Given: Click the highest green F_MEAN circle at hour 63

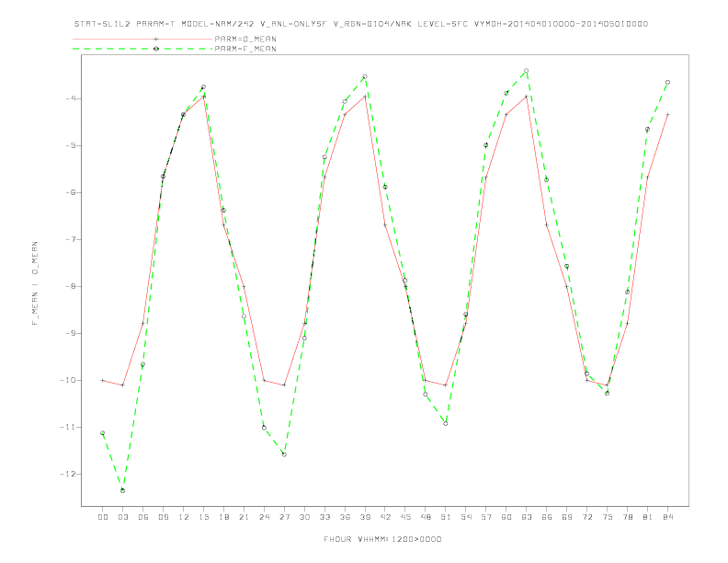Looking at the screenshot, I should [527, 71].
